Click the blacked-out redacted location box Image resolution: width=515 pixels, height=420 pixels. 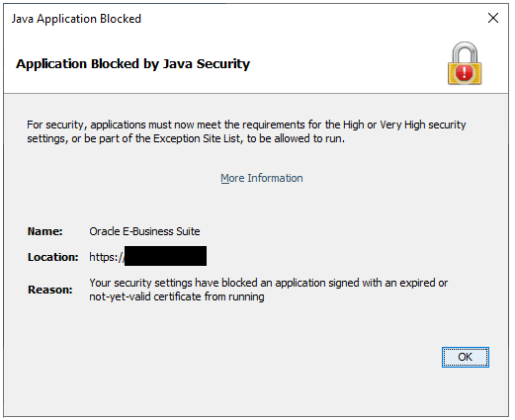tap(165, 256)
